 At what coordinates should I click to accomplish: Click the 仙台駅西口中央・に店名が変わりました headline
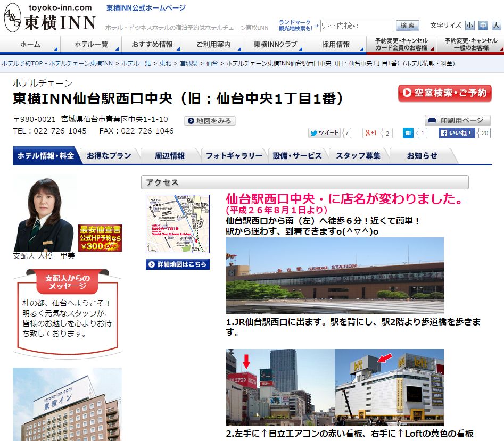tap(344, 199)
